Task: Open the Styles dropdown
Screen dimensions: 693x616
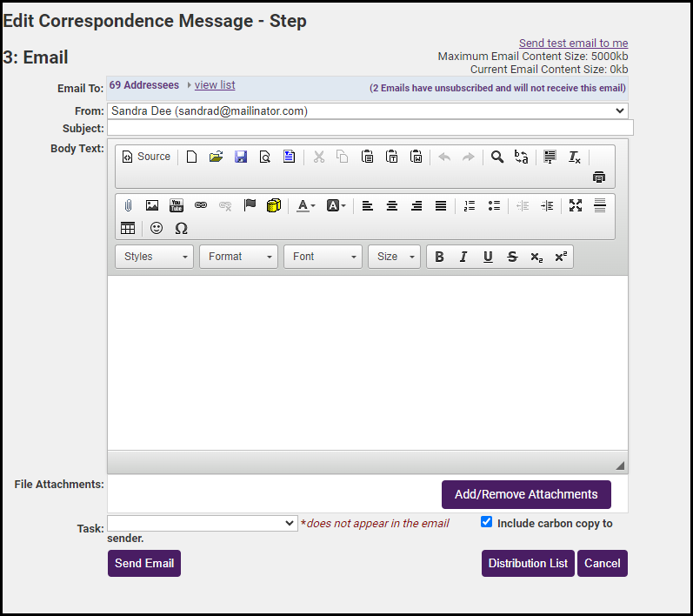Action: coord(156,257)
